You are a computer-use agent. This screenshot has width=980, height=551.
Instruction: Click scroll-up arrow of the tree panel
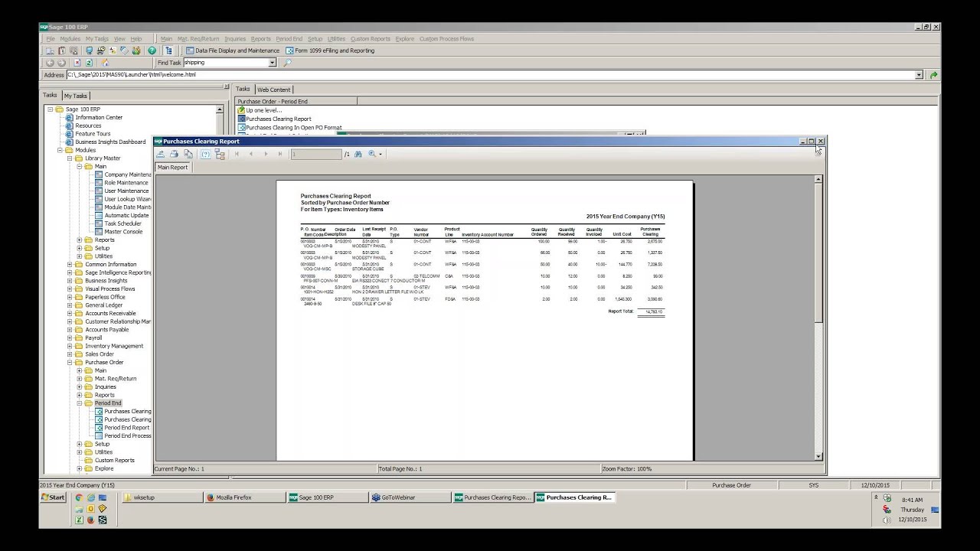[x=220, y=109]
